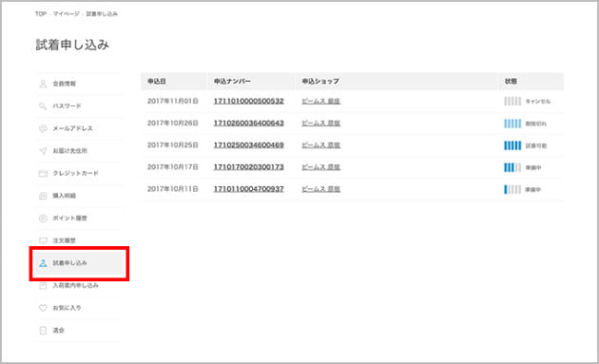Click the light-blue progress bars in the 10月26日 row
Image resolution: width=599 pixels, height=364 pixels.
(512, 124)
